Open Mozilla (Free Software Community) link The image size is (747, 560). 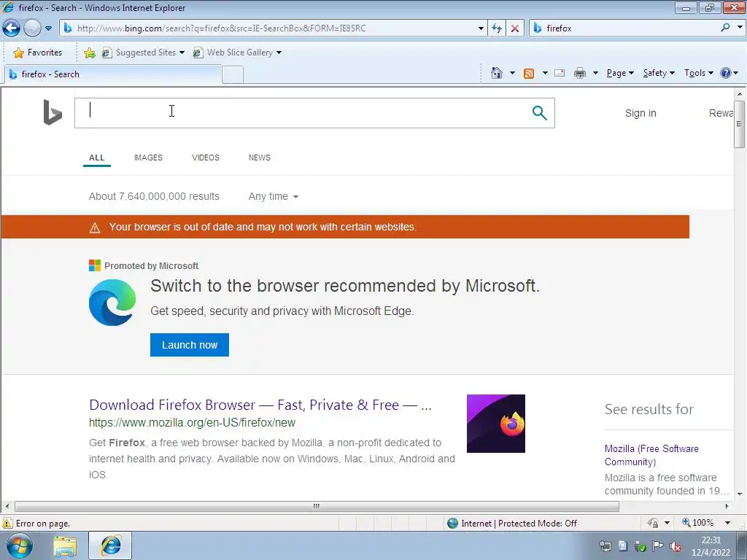tap(651, 455)
